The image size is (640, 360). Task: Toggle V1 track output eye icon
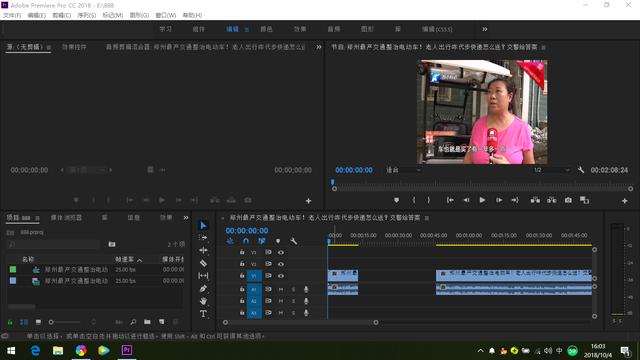(x=281, y=276)
